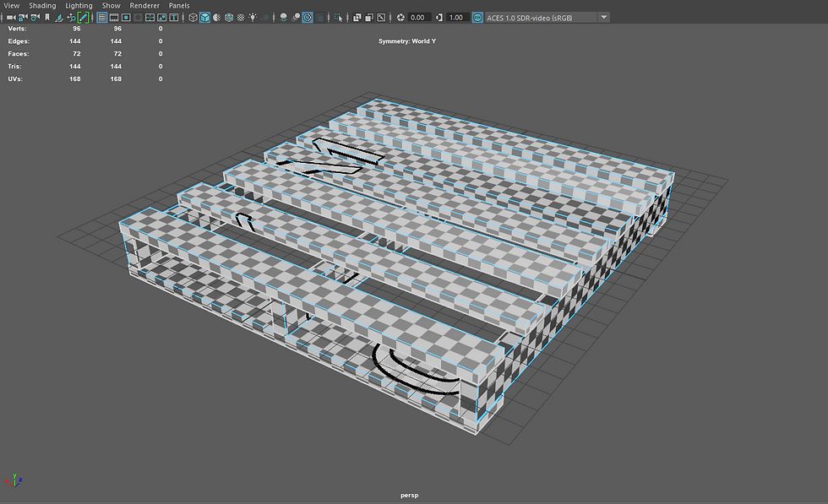Toggle textured checker display button
The width and height of the screenshot is (828, 504).
(242, 17)
